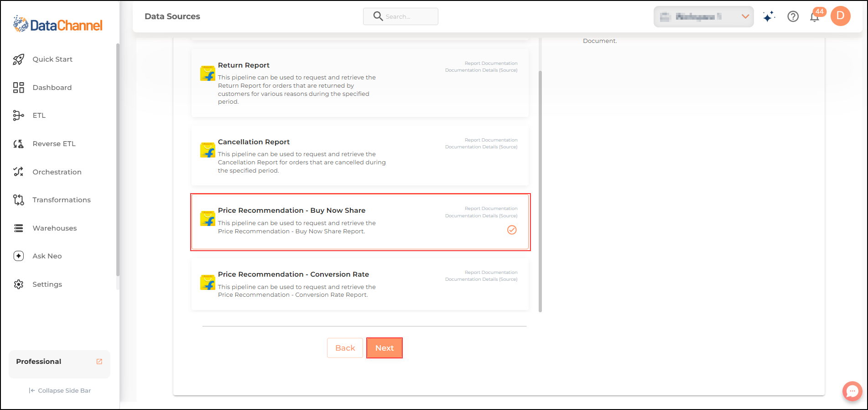Click the report list vertical scrollbar
The image size is (868, 410).
541,191
